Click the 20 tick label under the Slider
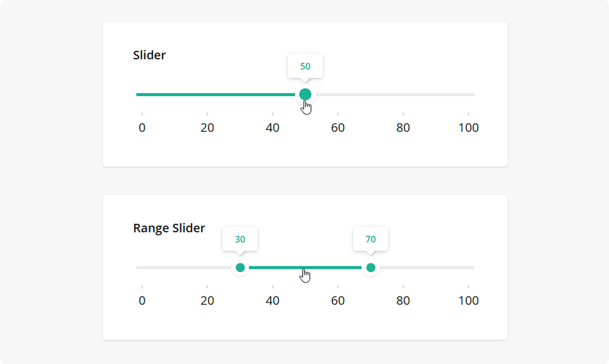Image resolution: width=609 pixels, height=364 pixels. (207, 127)
